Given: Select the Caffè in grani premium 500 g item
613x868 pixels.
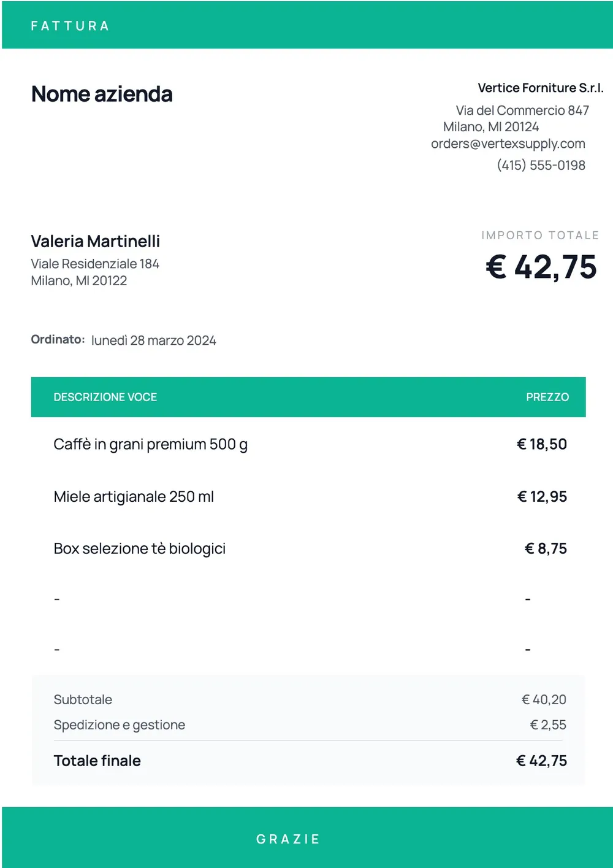Looking at the screenshot, I should click(151, 445).
